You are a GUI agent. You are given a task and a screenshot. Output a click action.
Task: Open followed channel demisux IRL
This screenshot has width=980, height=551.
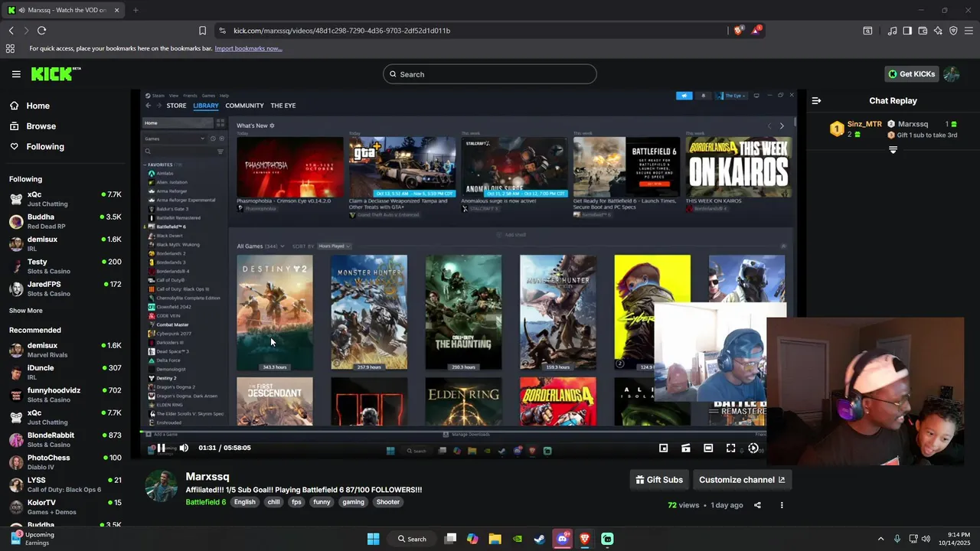[x=65, y=244]
